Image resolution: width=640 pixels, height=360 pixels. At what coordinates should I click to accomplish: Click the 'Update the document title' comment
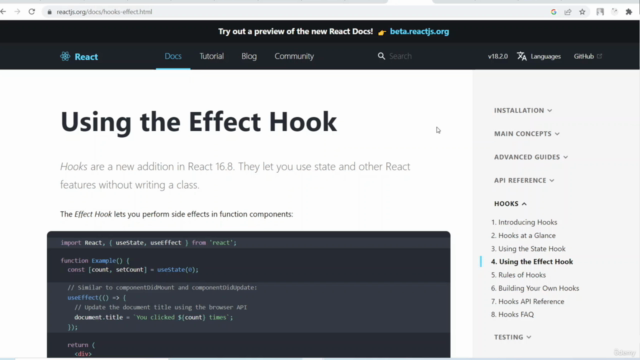tap(160, 307)
